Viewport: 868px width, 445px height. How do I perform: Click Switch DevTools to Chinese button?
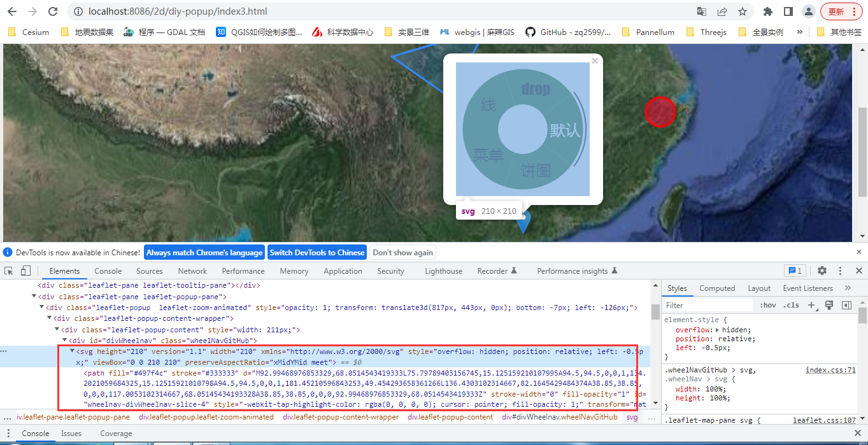click(x=317, y=252)
